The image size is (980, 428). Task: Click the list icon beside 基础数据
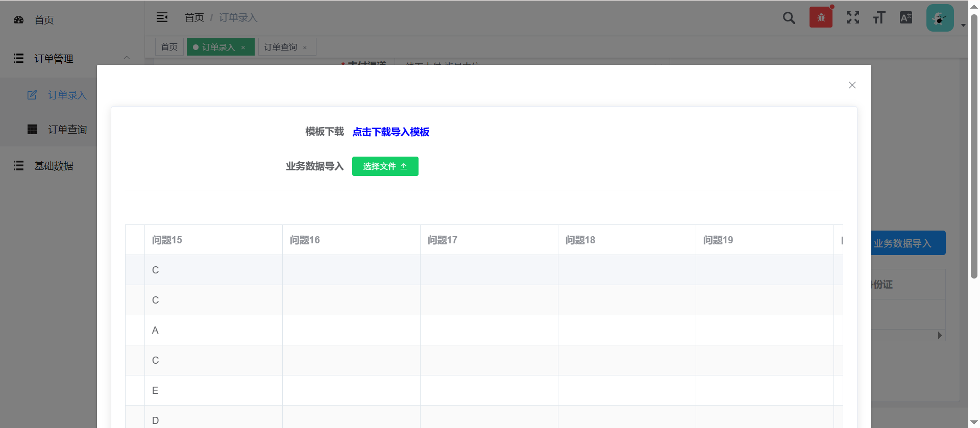pos(19,166)
